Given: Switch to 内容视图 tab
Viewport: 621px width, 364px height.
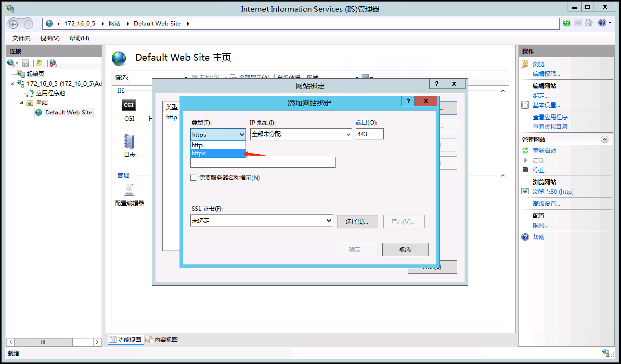Looking at the screenshot, I should tap(162, 340).
